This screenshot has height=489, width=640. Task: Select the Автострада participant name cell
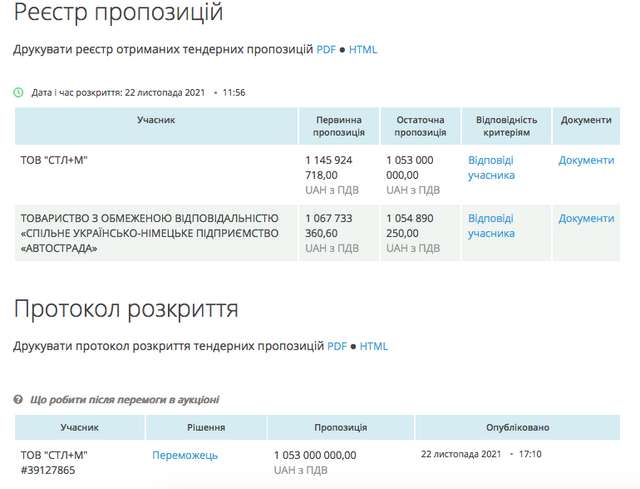150,233
